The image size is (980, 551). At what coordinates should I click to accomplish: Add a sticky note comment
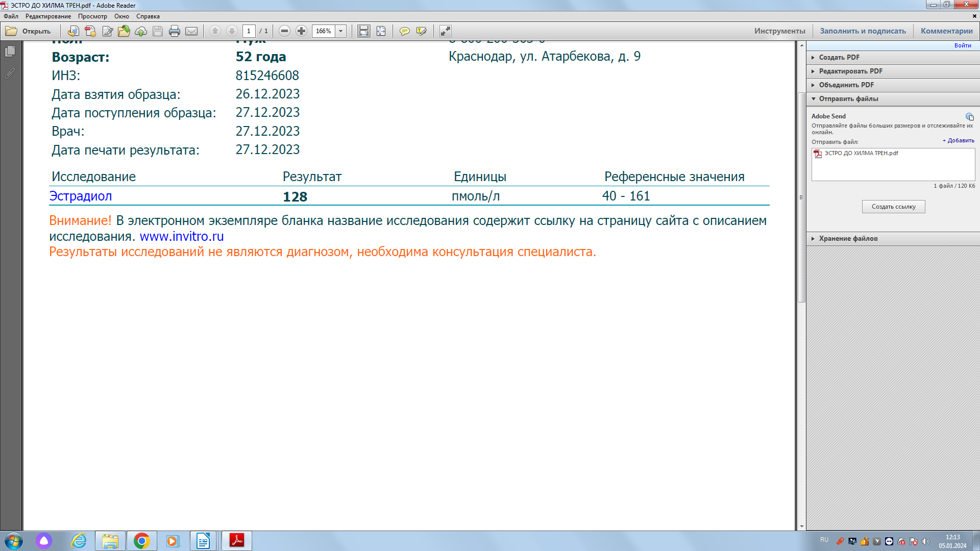coord(404,31)
